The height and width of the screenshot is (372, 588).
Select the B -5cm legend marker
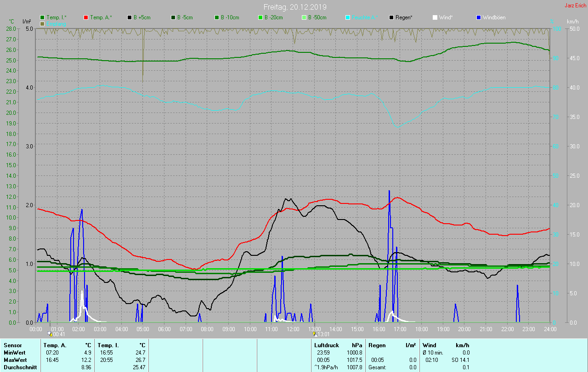(173, 17)
